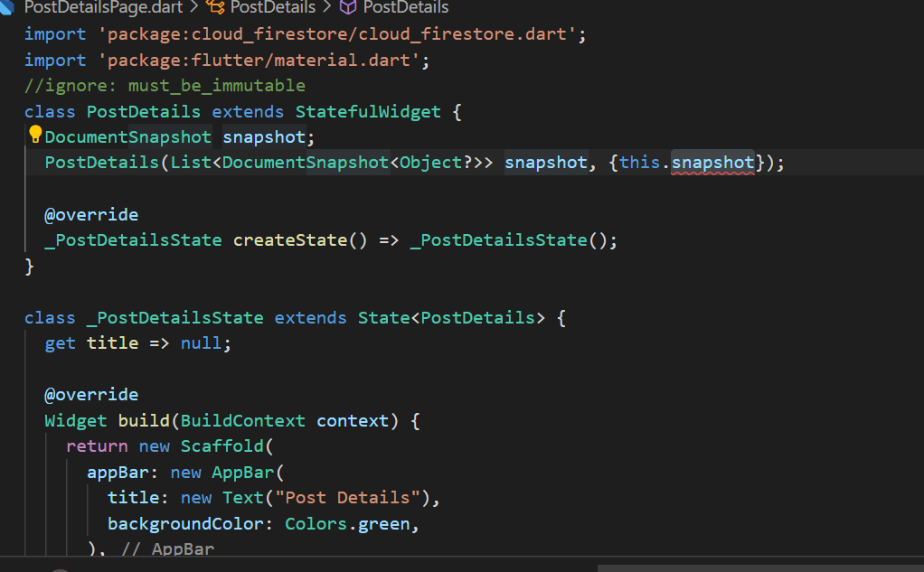Viewport: 924px width, 572px height.
Task: Click _PostDetailsState() constructor call after arrow
Action: (509, 240)
